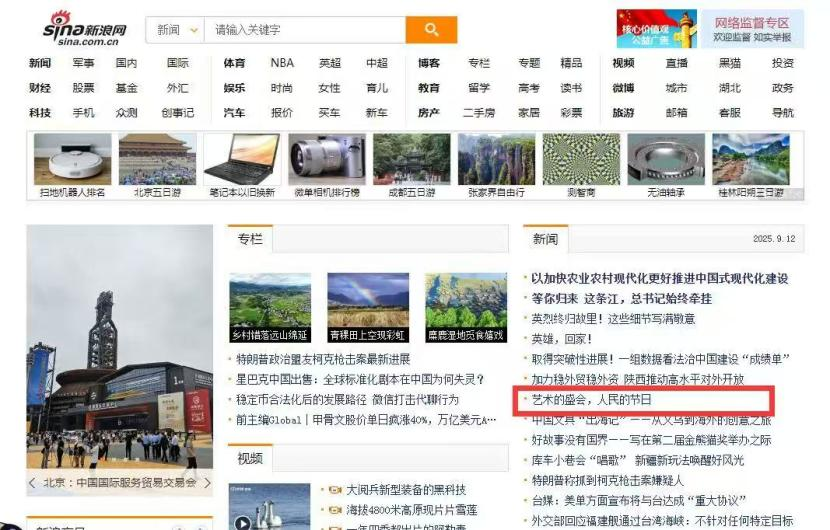The width and height of the screenshot is (830, 530).
Task: Click the video icon beside 海拔4800米高原现片片雪莲
Action: (335, 511)
